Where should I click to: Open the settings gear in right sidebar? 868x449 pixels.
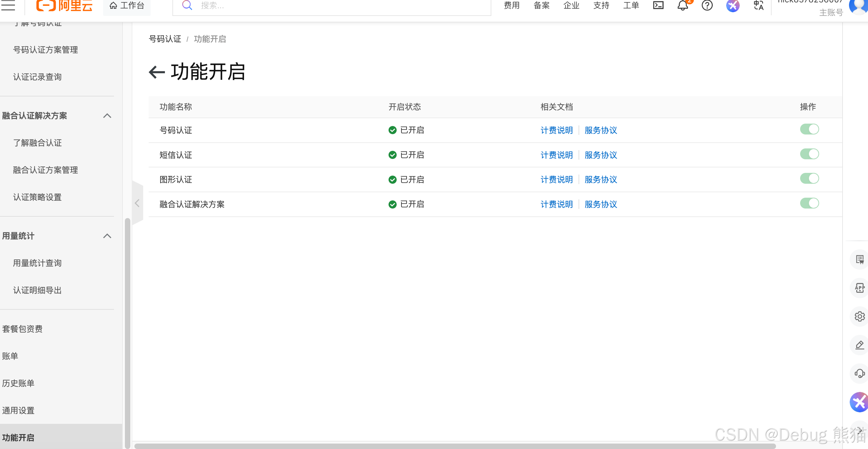click(859, 317)
